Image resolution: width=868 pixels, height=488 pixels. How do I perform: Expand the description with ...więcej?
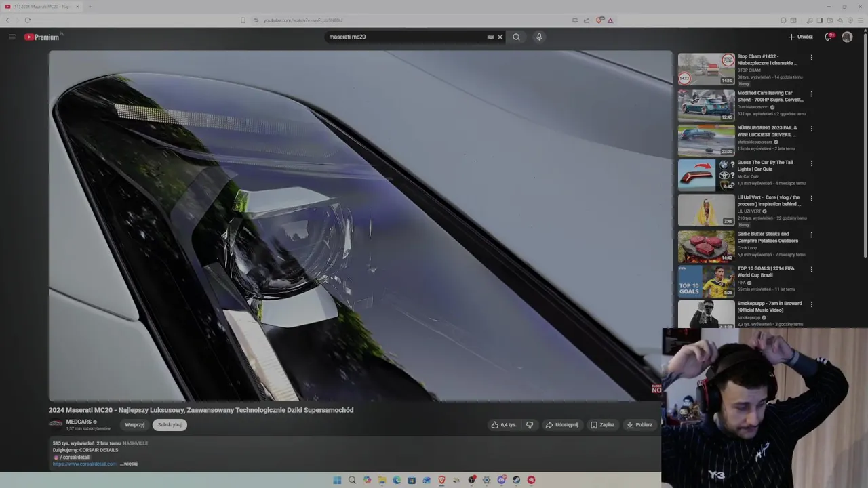129,464
